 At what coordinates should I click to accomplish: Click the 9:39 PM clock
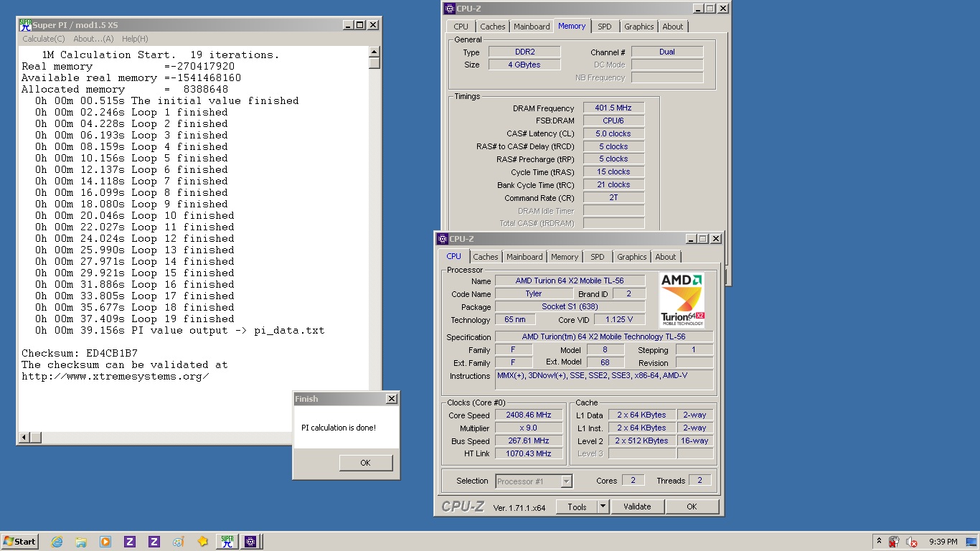tap(943, 542)
